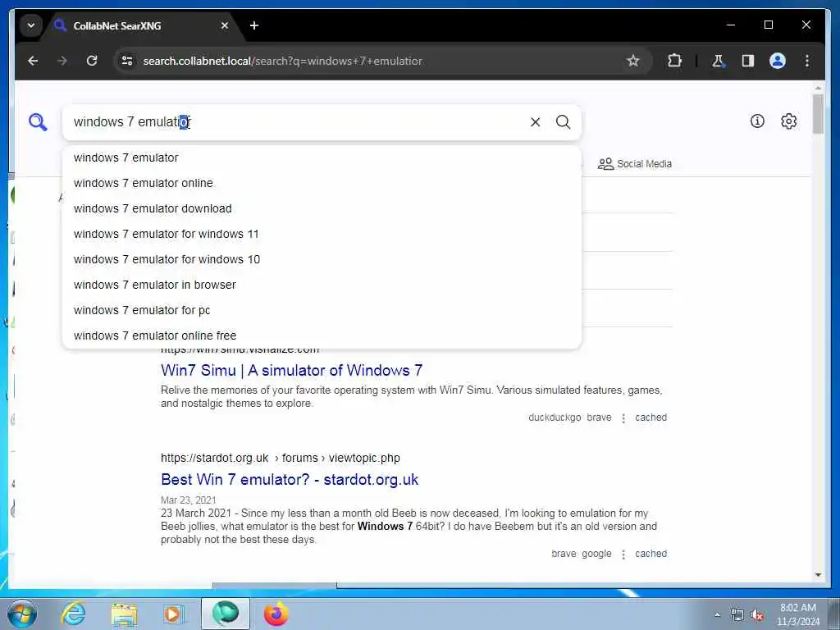Open cached link for stardot result
This screenshot has width=840, height=630.
point(651,554)
